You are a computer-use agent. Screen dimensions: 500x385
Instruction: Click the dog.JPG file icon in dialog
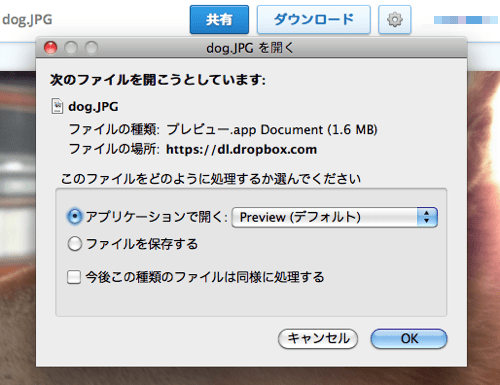pyautogui.click(x=57, y=106)
